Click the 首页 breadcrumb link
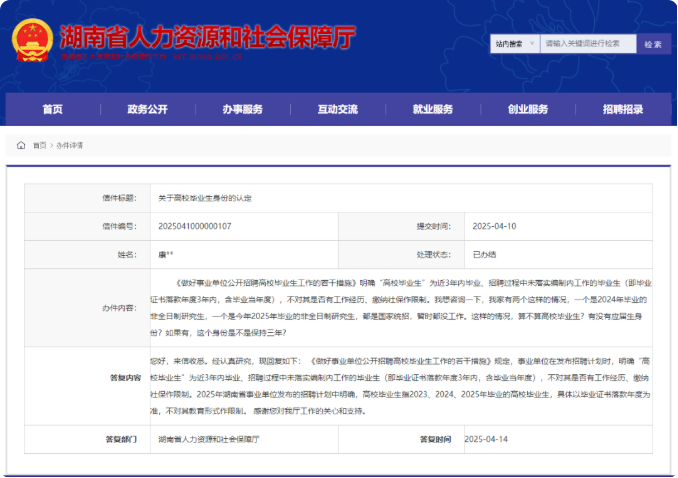Viewport: 678px width, 478px height. pos(39,145)
